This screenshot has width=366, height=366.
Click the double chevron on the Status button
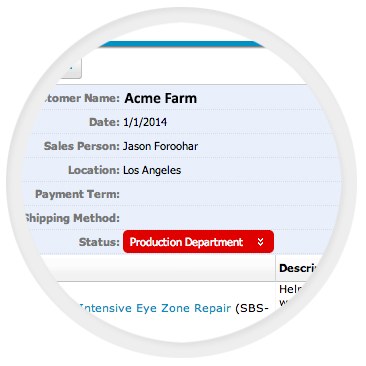click(x=260, y=242)
